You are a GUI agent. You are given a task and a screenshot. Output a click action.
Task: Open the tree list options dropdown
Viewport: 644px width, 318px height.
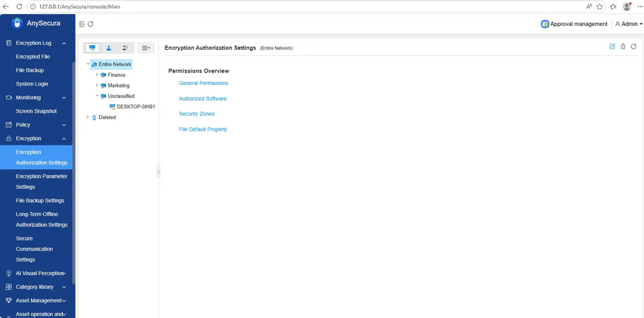146,48
